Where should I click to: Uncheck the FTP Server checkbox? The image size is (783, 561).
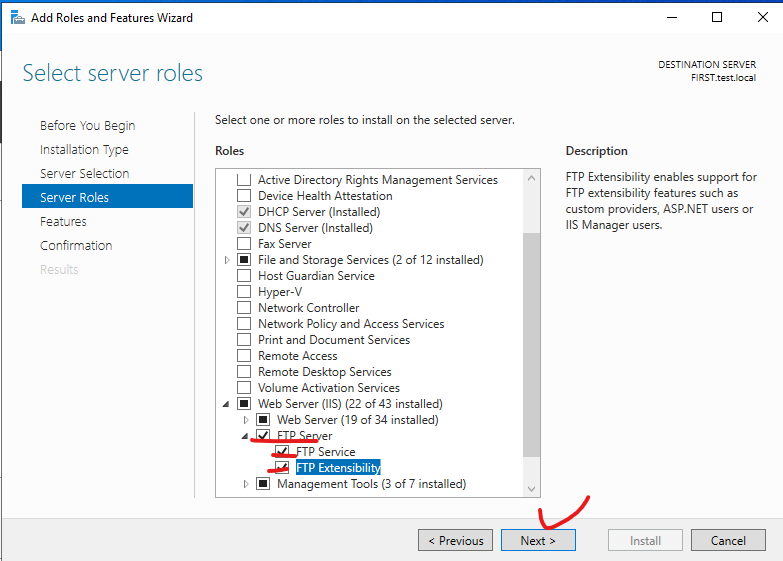point(263,436)
